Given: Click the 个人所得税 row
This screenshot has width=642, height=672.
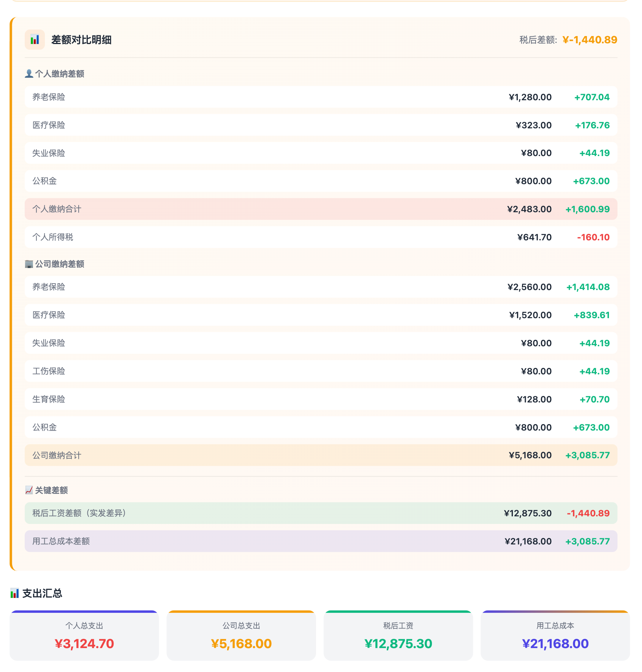Looking at the screenshot, I should pyautogui.click(x=321, y=237).
